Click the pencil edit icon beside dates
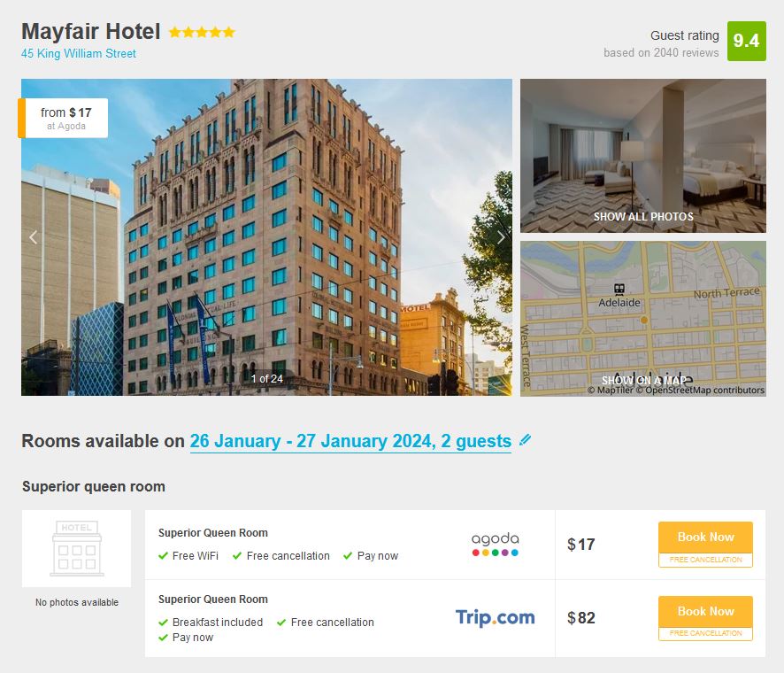Screen dimensions: 784x673 525,440
